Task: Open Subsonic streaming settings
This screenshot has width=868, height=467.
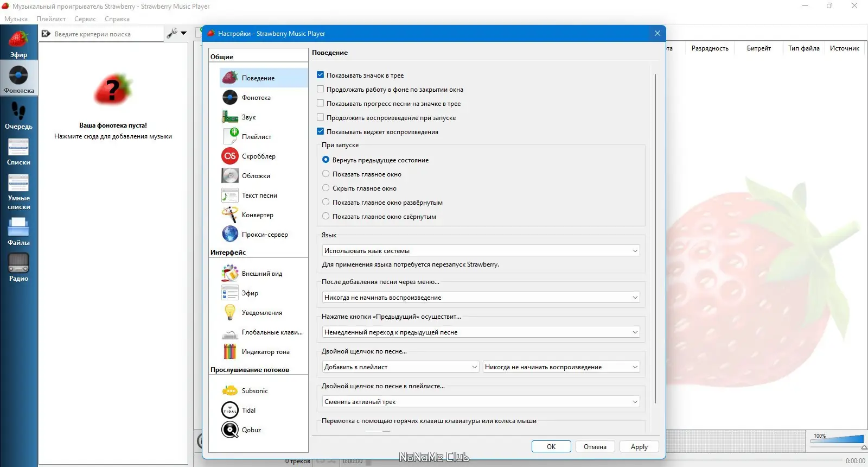Action: coord(264,391)
